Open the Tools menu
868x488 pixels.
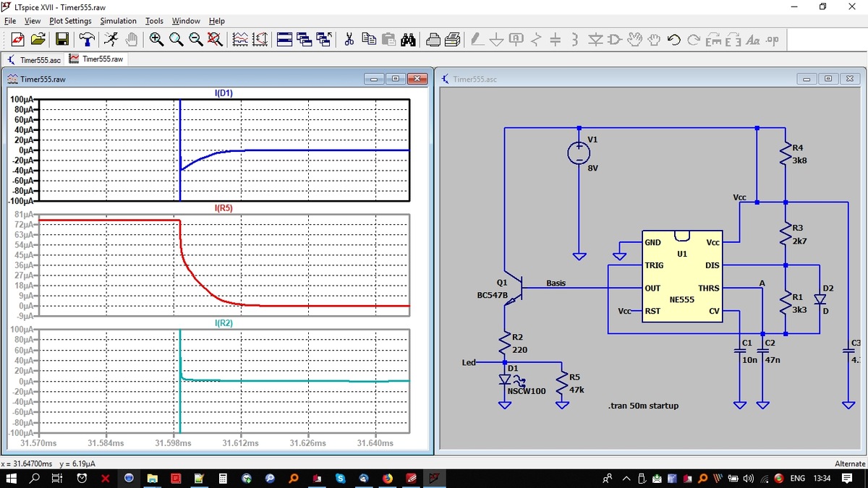pyautogui.click(x=154, y=21)
